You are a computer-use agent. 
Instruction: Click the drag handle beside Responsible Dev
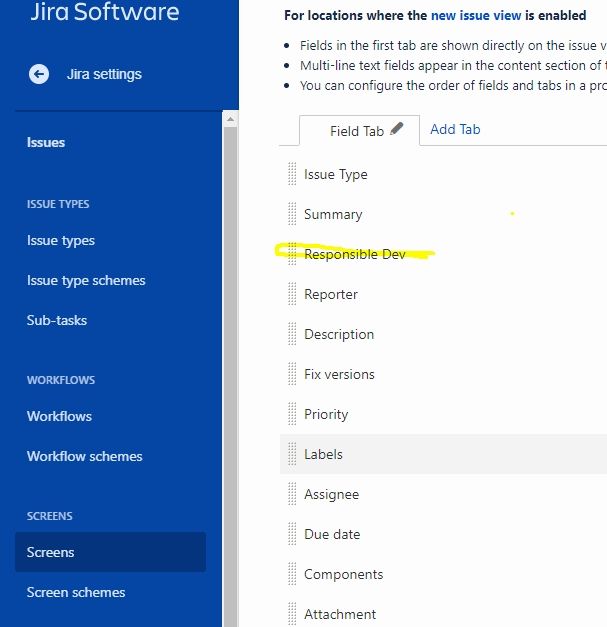pos(292,254)
